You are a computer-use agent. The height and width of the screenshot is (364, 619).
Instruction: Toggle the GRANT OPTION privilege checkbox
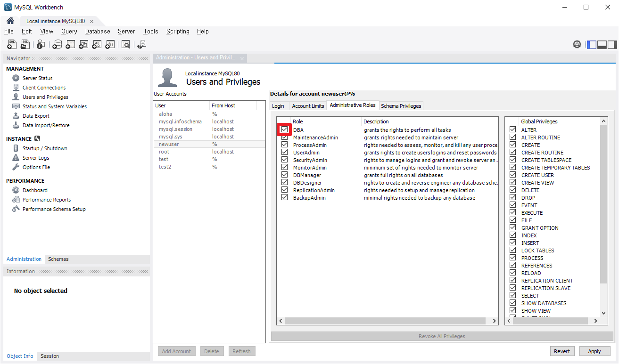click(512, 227)
